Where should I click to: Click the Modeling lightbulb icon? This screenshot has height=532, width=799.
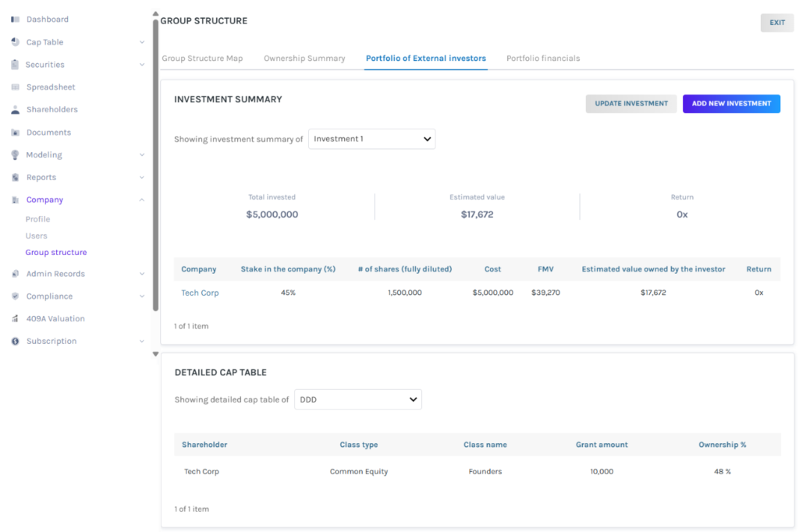pyautogui.click(x=15, y=155)
